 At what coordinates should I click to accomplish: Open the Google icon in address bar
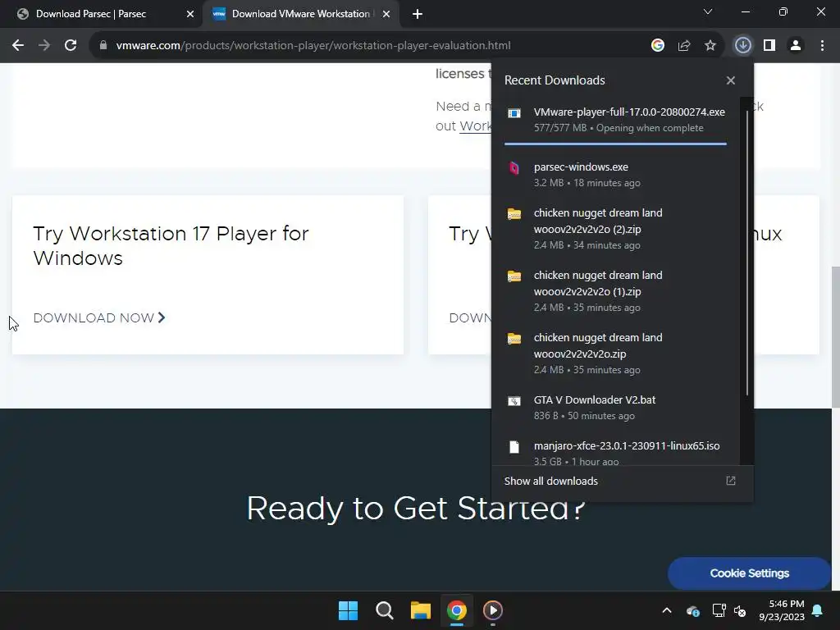(657, 46)
